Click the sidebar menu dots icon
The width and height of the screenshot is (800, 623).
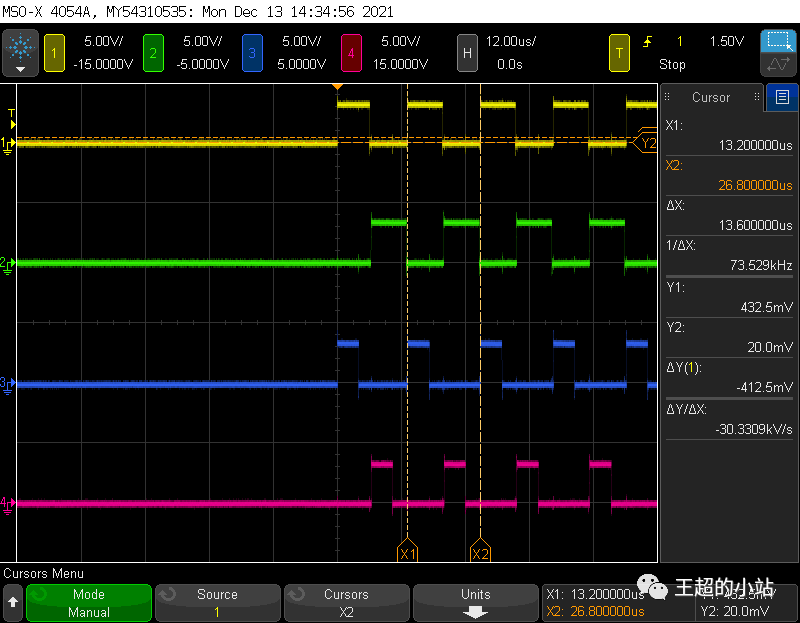point(667,97)
